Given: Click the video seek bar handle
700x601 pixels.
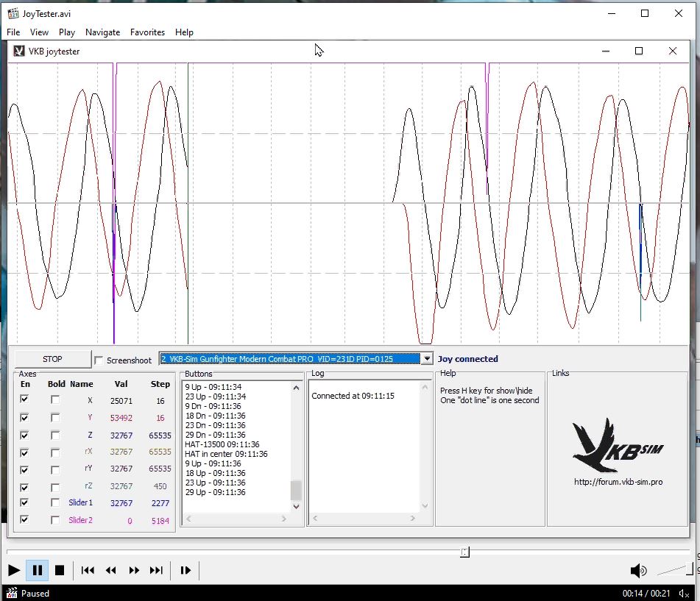Looking at the screenshot, I should [x=464, y=552].
